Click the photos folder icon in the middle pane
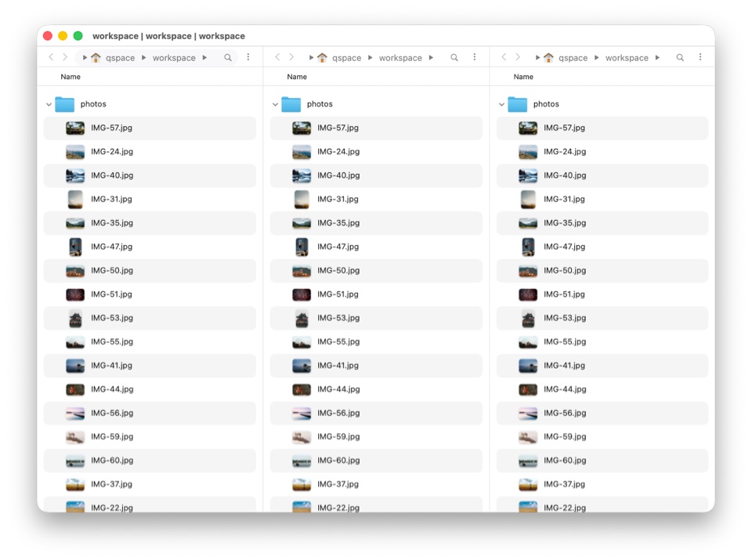This screenshot has width=752, height=560. (291, 104)
